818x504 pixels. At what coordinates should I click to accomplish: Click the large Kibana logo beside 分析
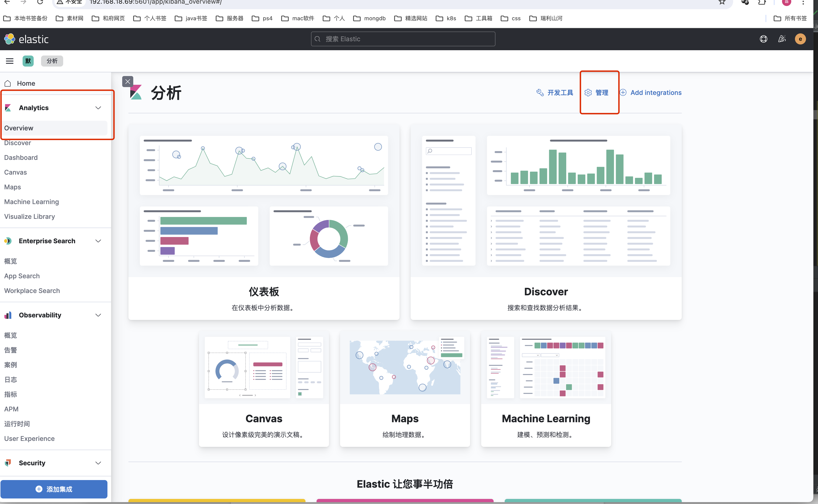[136, 92]
